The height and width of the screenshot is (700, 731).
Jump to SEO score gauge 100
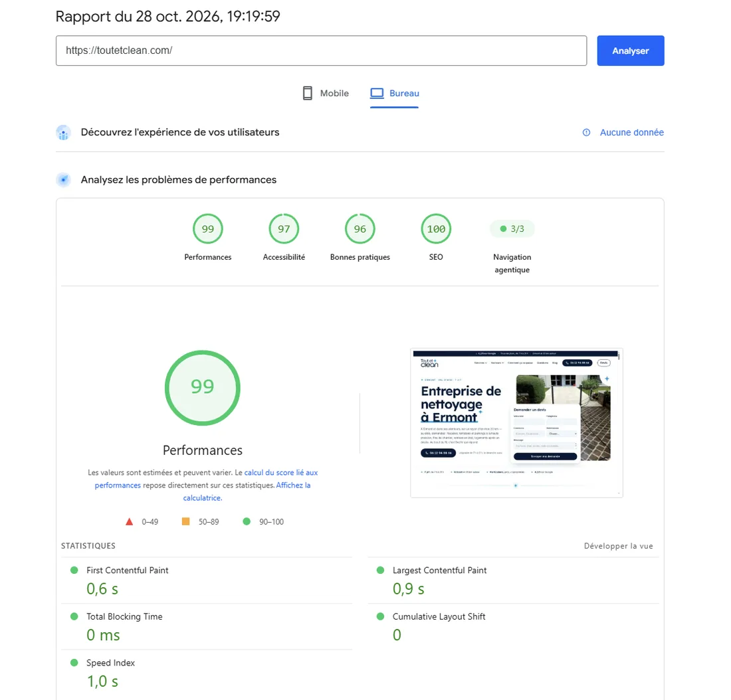pos(436,229)
